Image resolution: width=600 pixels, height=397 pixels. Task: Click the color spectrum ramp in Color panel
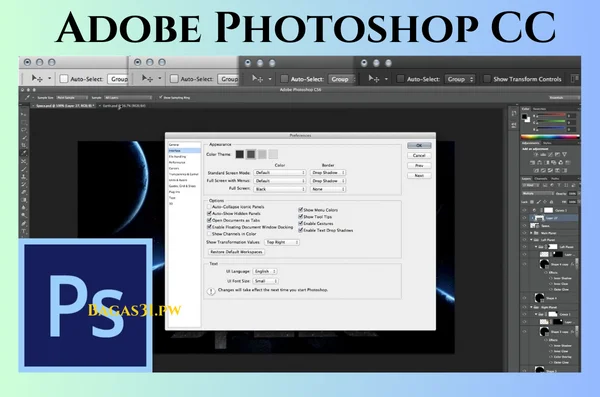[550, 137]
